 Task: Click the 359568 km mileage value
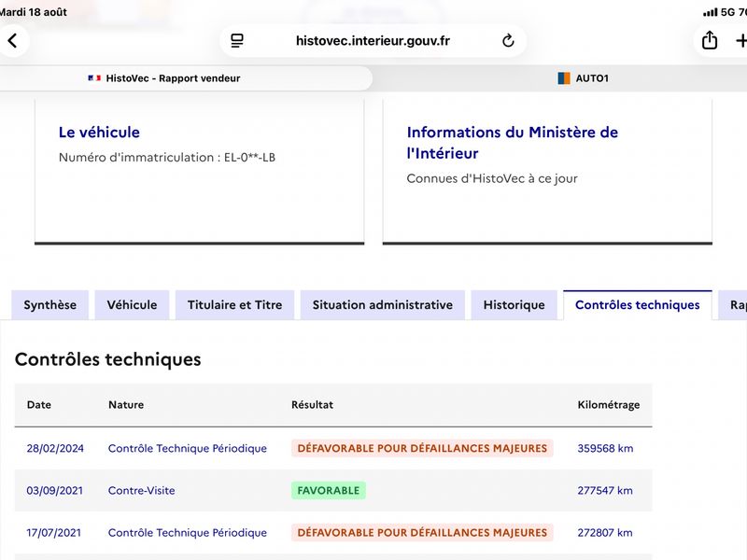pos(605,449)
